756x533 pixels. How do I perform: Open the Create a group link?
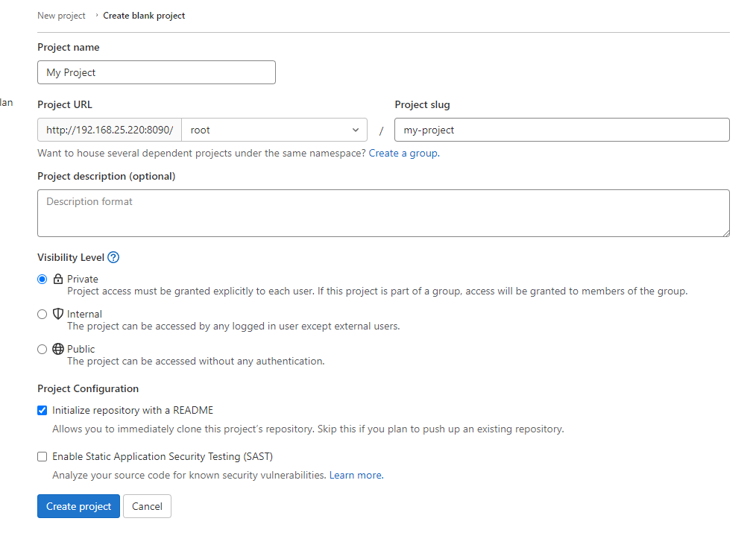(403, 154)
